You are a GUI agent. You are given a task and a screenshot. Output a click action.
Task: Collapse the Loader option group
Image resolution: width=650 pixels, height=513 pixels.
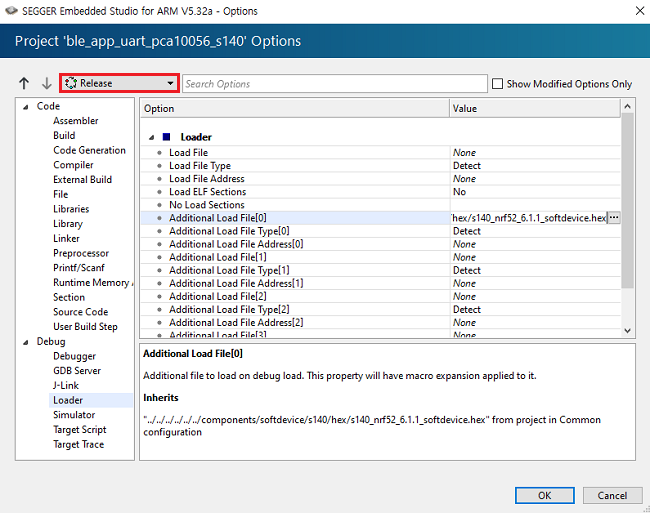pyautogui.click(x=152, y=138)
